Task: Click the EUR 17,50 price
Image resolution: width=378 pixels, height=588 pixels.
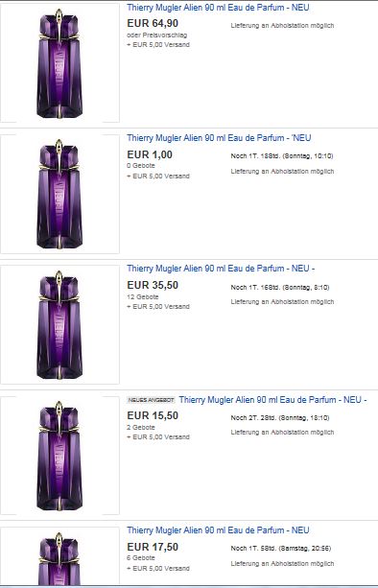Action: [x=153, y=547]
